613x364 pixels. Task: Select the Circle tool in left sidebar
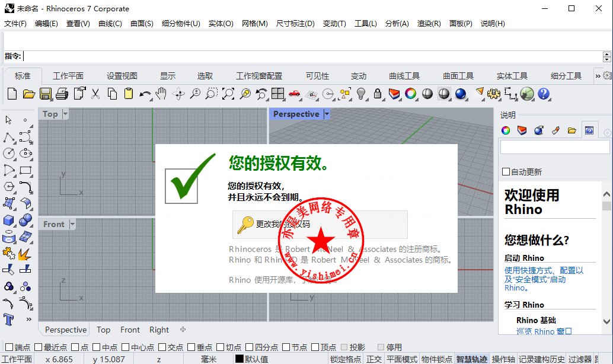pyautogui.click(x=9, y=154)
